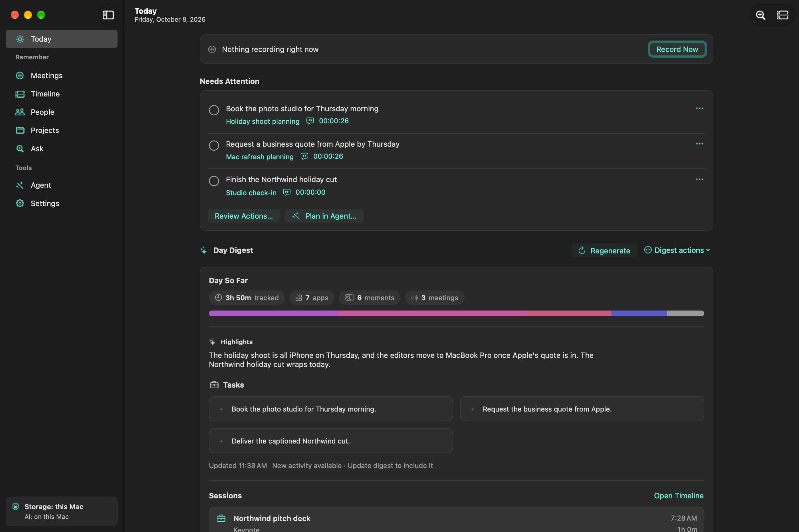Click the timeline list icon at top right
This screenshot has width=799, height=532.
click(782, 15)
